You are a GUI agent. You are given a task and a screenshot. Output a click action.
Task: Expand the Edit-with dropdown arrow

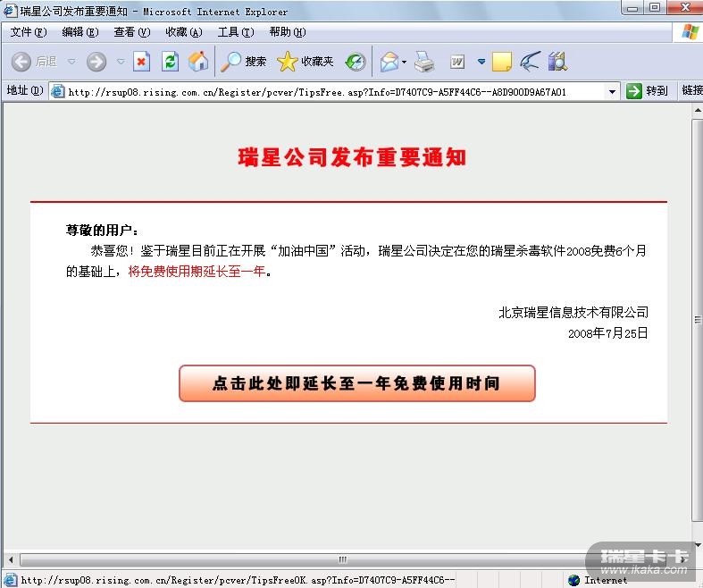point(481,62)
